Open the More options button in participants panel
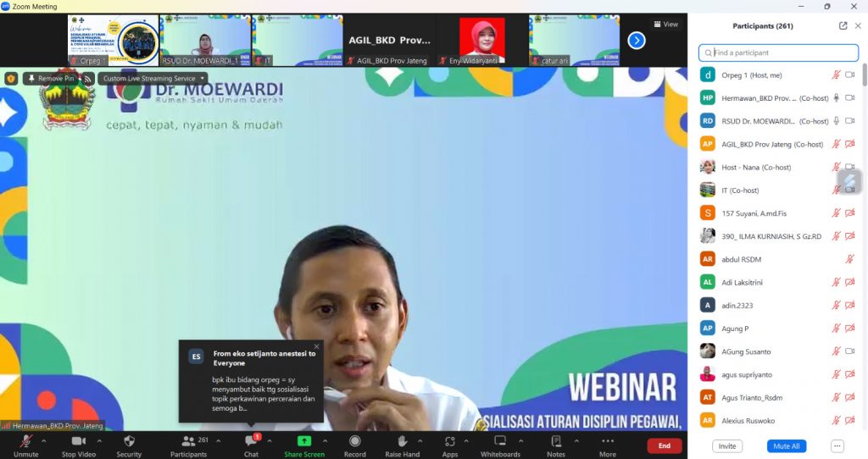The height and width of the screenshot is (459, 868). [837, 446]
